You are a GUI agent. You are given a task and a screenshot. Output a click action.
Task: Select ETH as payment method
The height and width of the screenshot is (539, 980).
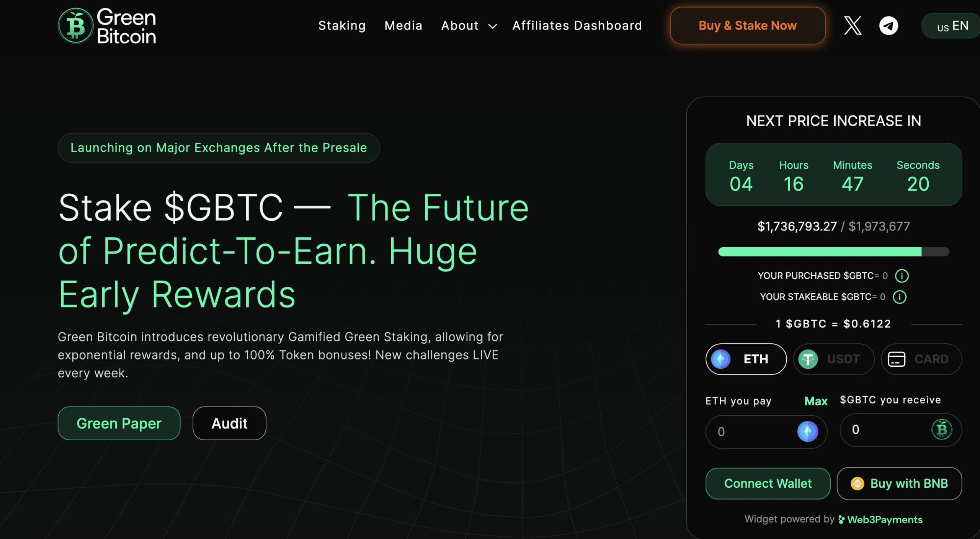(x=746, y=359)
